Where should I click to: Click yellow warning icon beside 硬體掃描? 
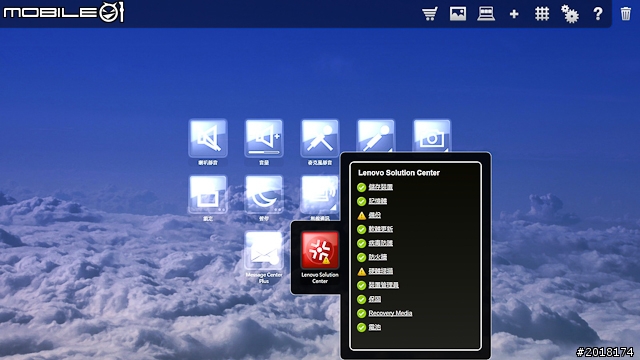tap(362, 271)
